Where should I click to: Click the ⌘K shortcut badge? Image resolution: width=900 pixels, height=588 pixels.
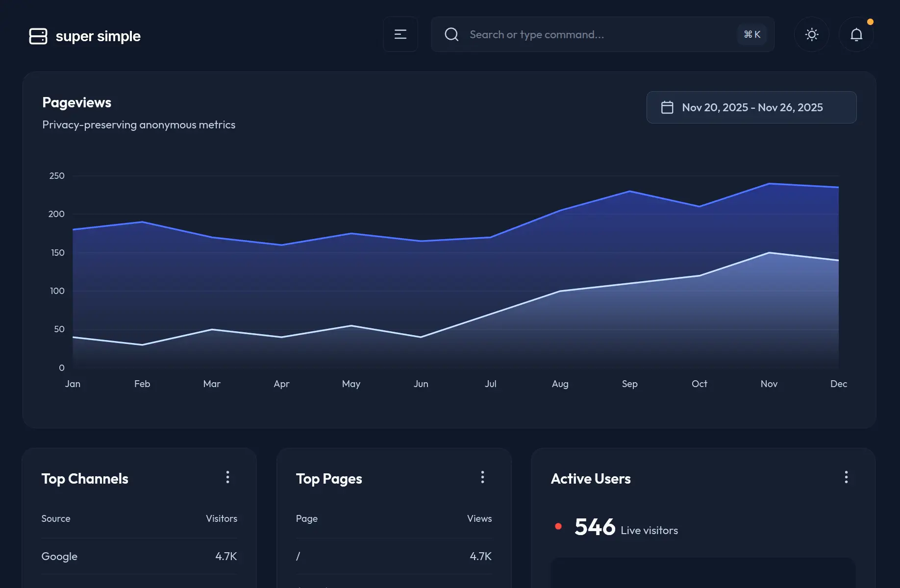tap(751, 34)
